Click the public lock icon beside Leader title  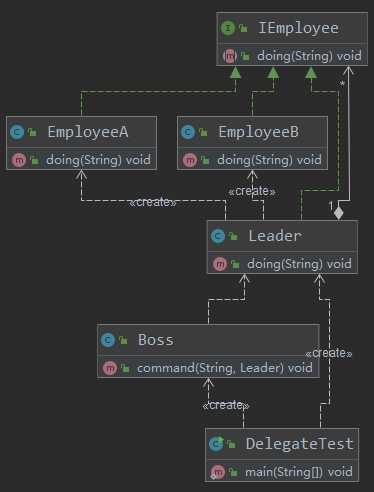point(233,236)
